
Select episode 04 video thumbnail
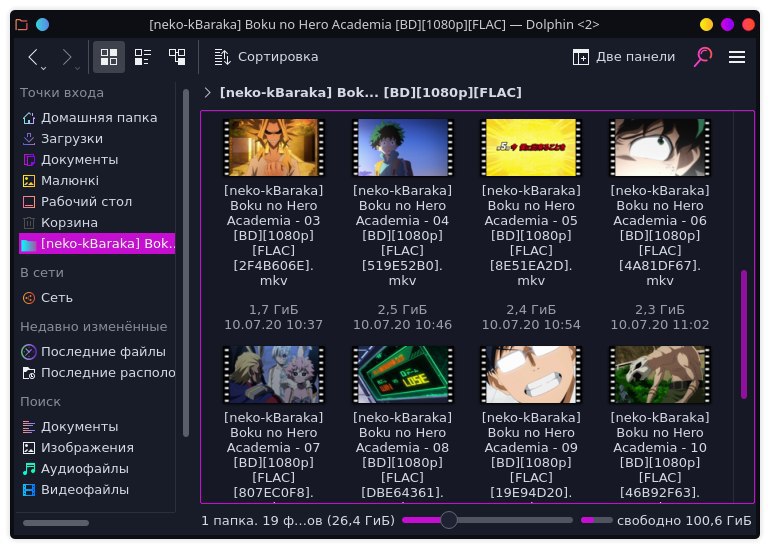pos(402,147)
